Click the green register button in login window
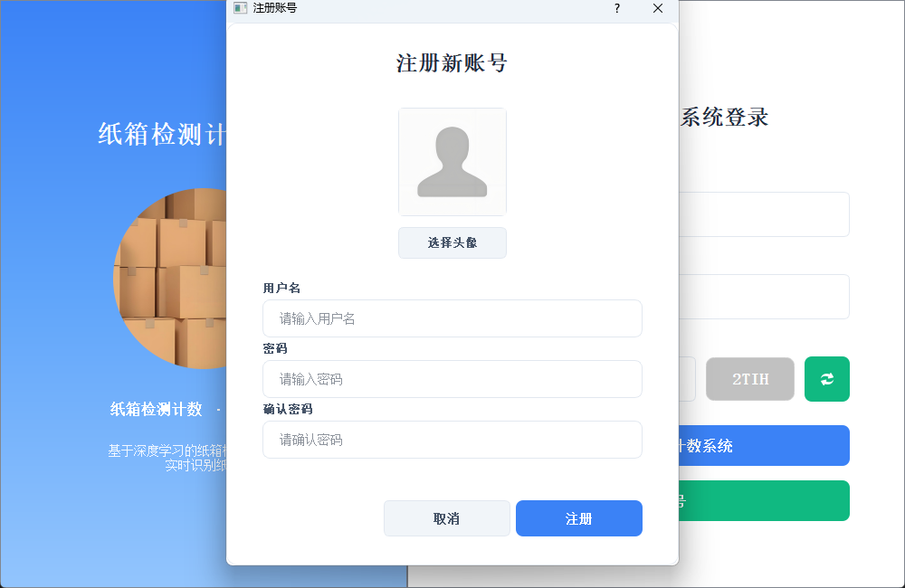The width and height of the screenshot is (905, 588). pyautogui.click(x=764, y=501)
